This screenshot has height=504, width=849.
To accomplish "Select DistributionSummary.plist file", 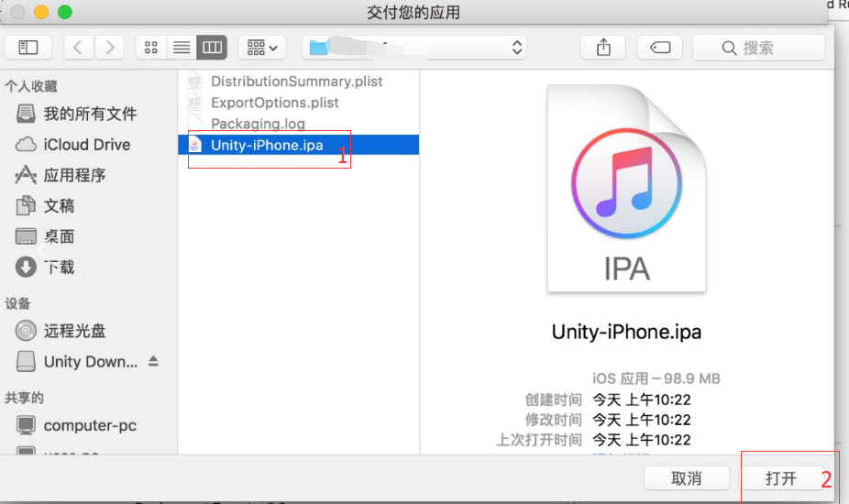I will pyautogui.click(x=298, y=82).
